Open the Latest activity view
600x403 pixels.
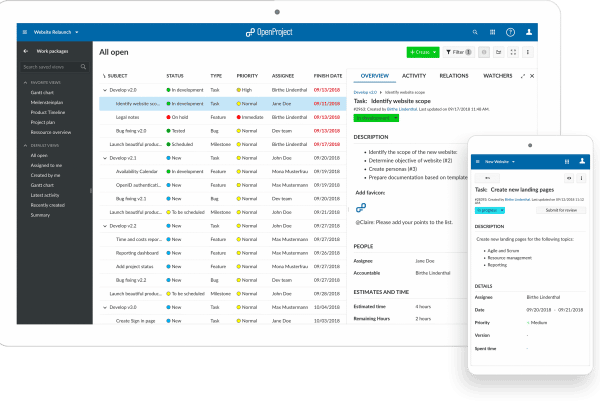pos(45,195)
